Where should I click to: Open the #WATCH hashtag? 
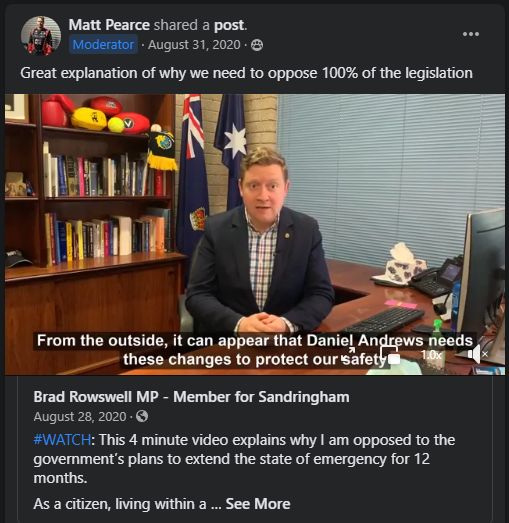tap(62, 440)
